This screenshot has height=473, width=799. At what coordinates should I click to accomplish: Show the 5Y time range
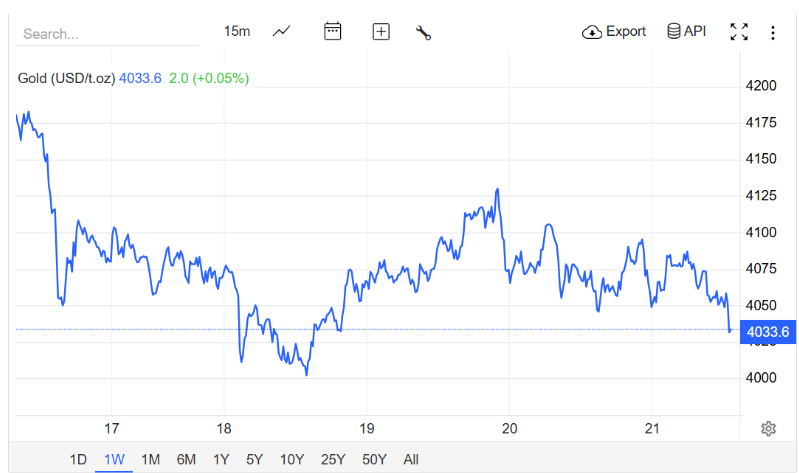(x=254, y=459)
